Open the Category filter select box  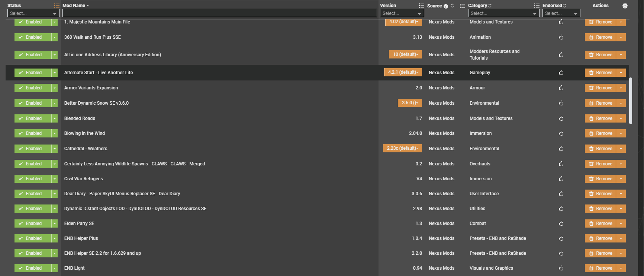point(503,13)
